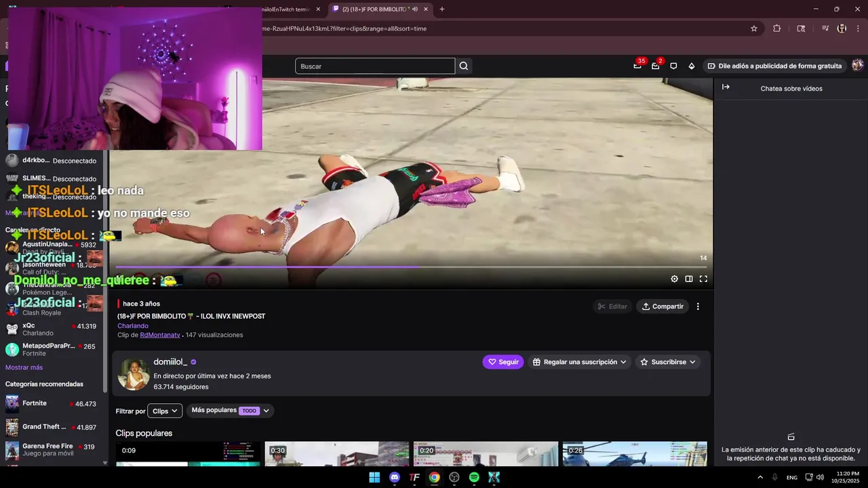Open the taskbar volume speaker icon
Viewport: 868px width, 488px height.
click(820, 477)
